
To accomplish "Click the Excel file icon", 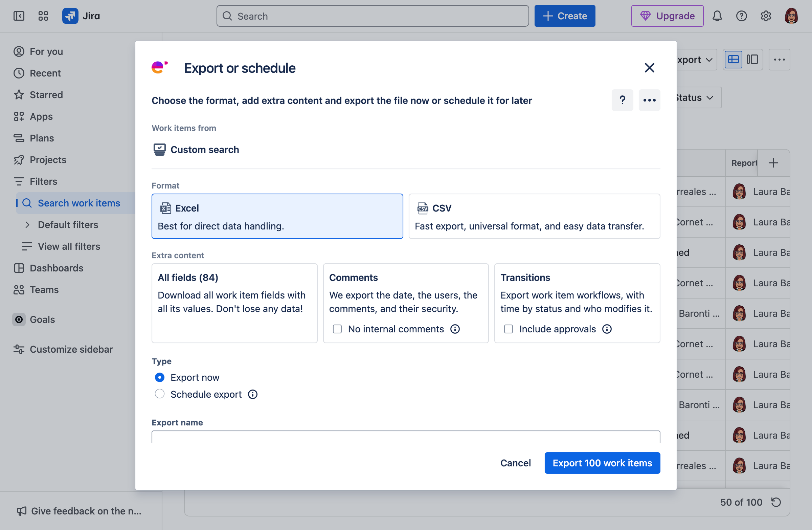I will [166, 208].
